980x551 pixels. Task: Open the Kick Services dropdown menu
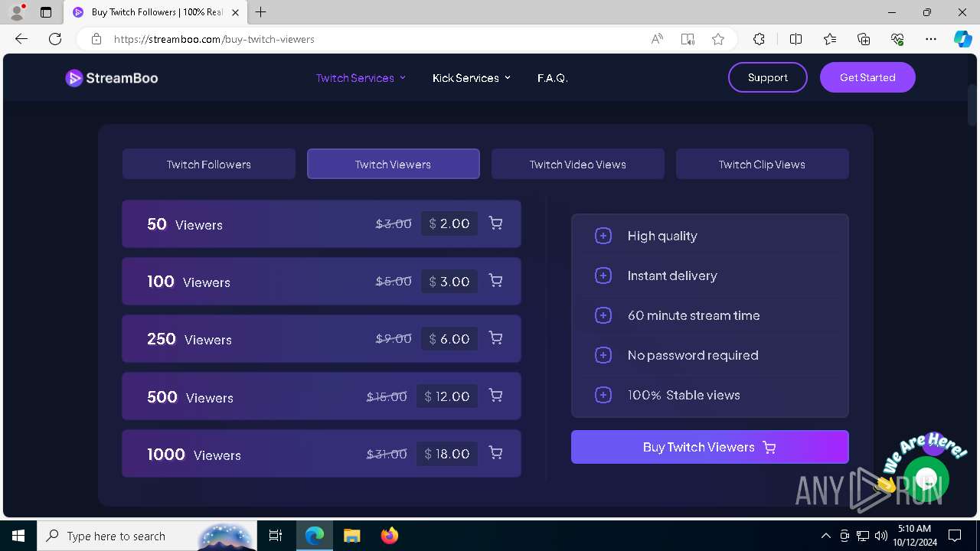471,78
